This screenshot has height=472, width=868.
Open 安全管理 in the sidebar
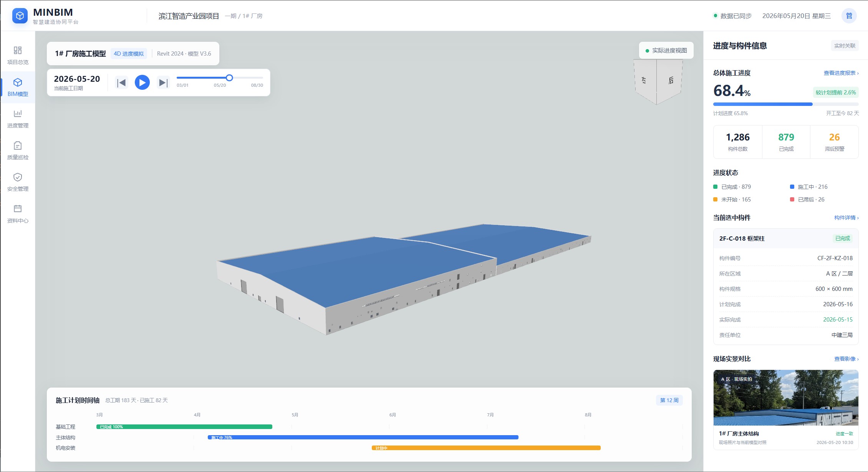pyautogui.click(x=18, y=182)
